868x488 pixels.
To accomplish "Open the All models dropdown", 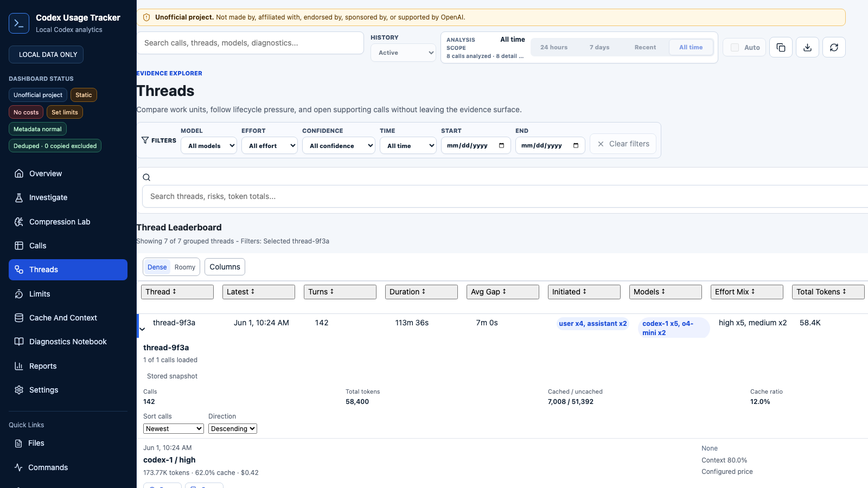I will pyautogui.click(x=209, y=146).
